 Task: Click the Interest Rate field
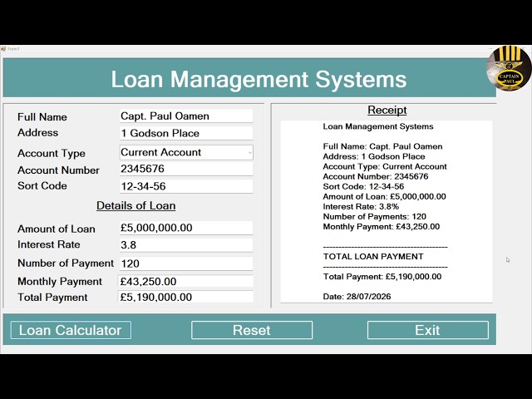(x=186, y=245)
